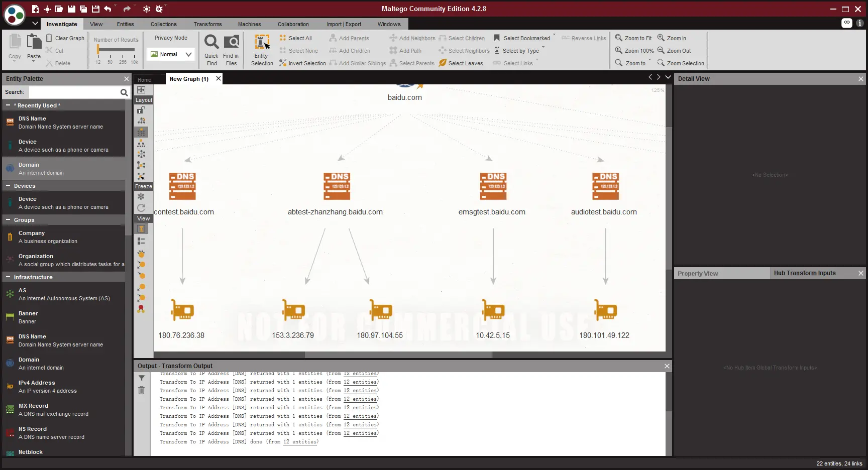The width and height of the screenshot is (868, 470).
Task: Collapse the Devices palette section
Action: (8, 186)
